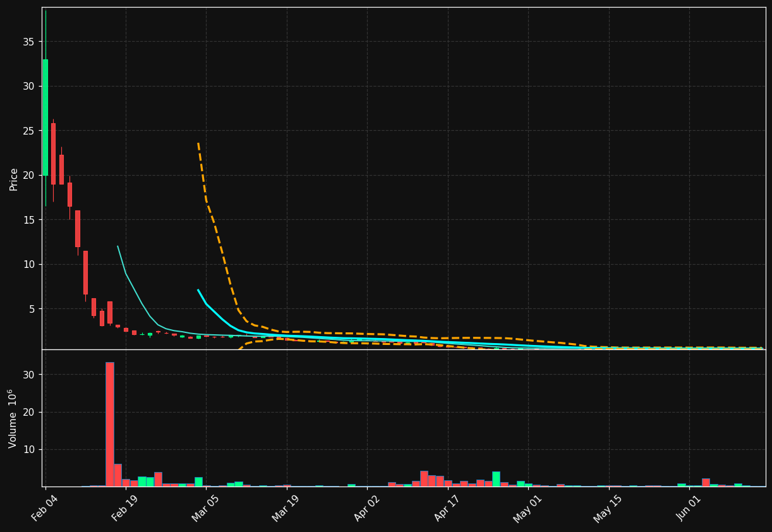Click the 'Feb 04' date label
772x532 pixels.
[x=44, y=508]
